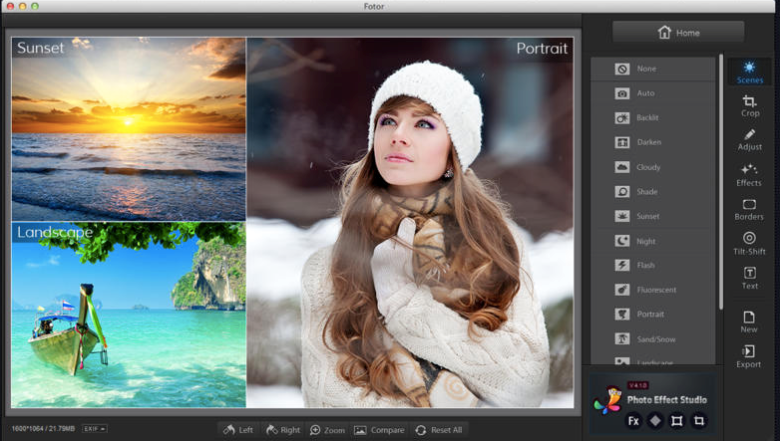
Task: Go to the Home screen
Action: pyautogui.click(x=679, y=33)
